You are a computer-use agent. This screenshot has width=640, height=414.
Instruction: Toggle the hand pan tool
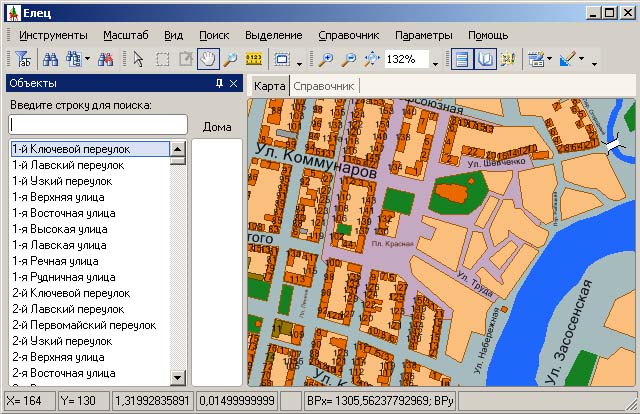208,59
